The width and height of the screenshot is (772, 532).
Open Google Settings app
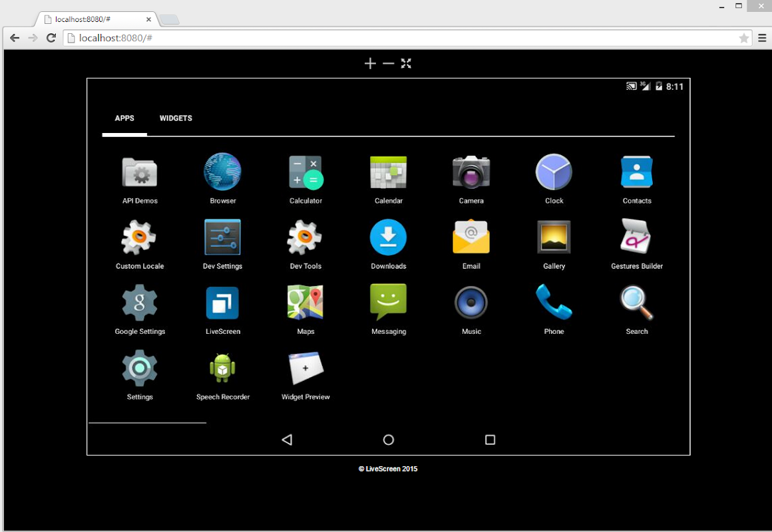point(140,303)
